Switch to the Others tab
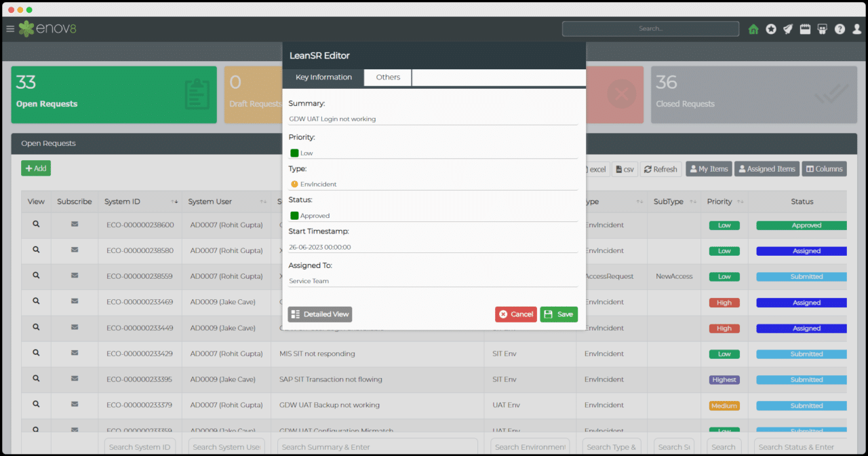 click(387, 77)
